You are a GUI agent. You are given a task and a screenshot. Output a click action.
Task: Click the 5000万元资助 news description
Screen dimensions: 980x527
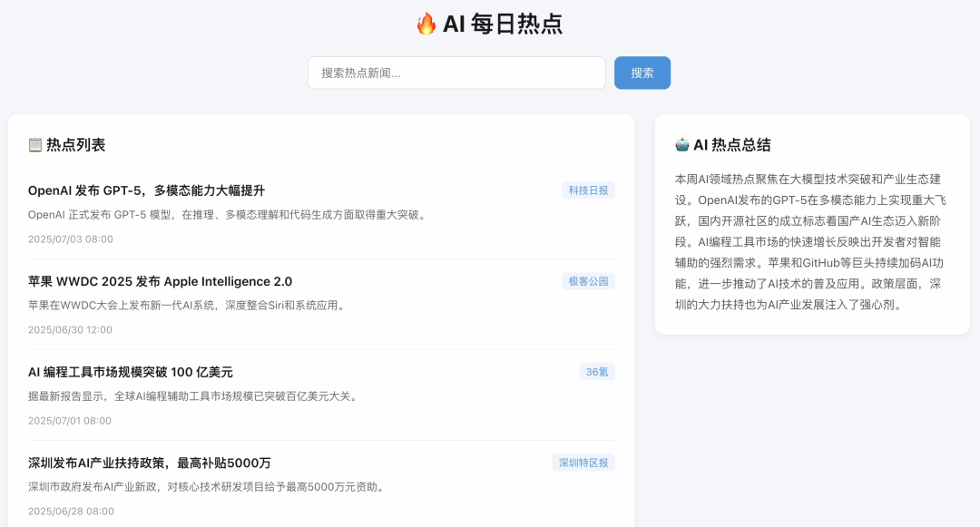pyautogui.click(x=208, y=486)
